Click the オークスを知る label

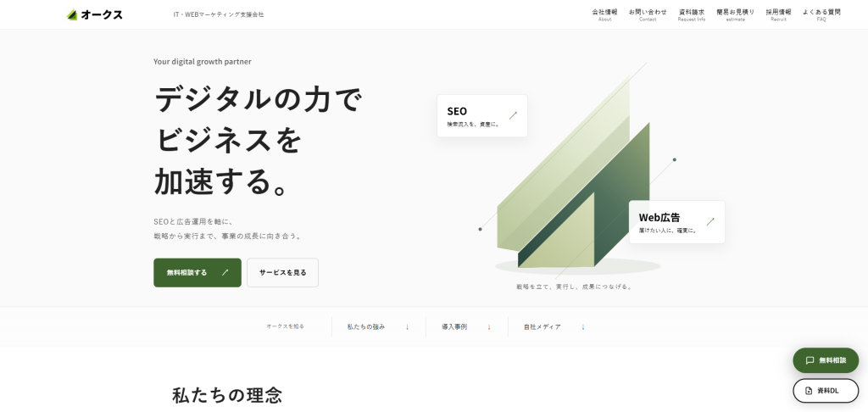[x=285, y=326]
